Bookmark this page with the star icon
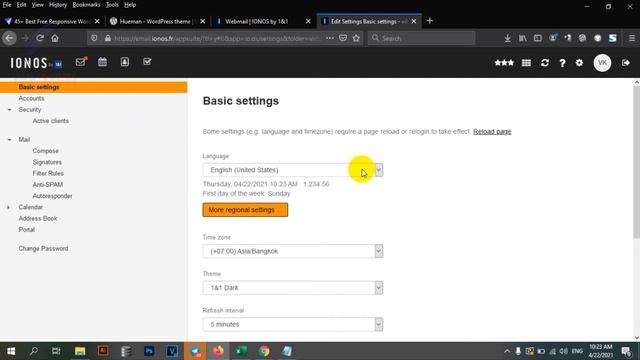640x360 pixels. [x=356, y=38]
